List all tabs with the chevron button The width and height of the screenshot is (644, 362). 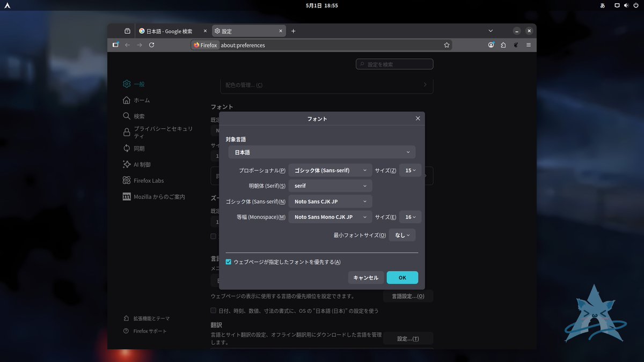coord(491,31)
